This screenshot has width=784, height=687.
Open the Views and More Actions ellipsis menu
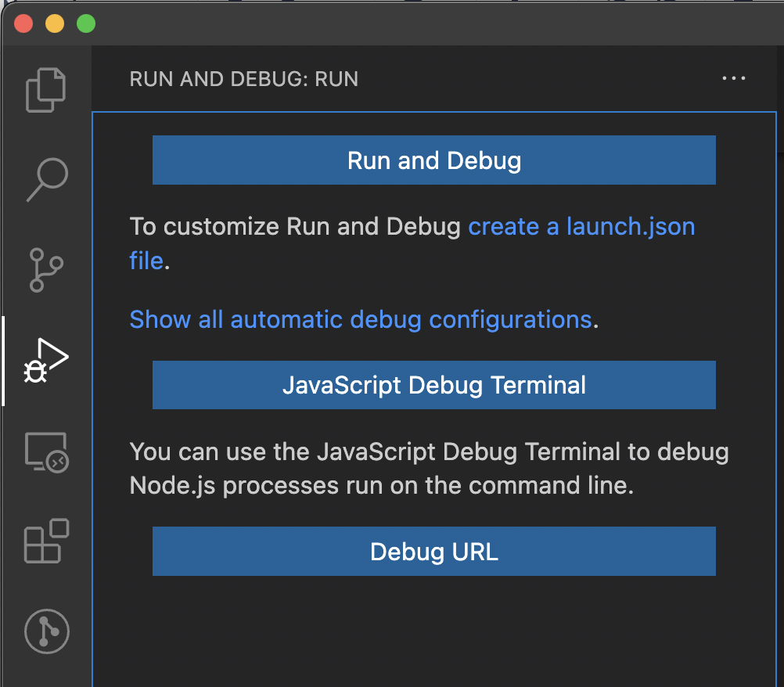pos(733,78)
